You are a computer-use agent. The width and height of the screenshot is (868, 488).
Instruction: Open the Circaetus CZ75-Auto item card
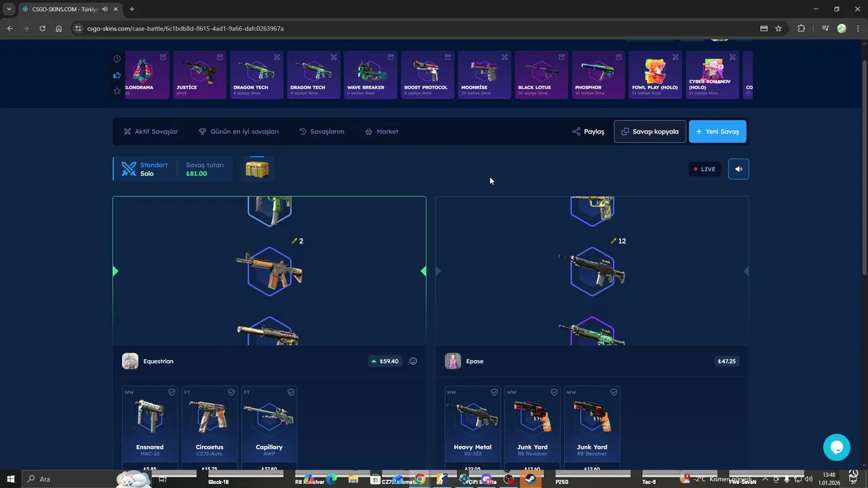(x=210, y=428)
